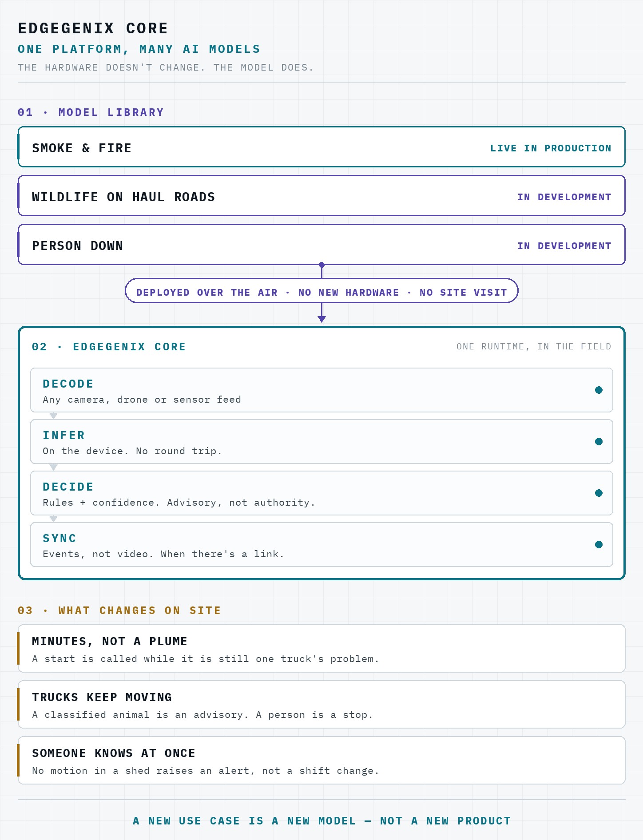The height and width of the screenshot is (840, 643).
Task: Open the Someone Knows at Once card
Action: click(x=321, y=760)
